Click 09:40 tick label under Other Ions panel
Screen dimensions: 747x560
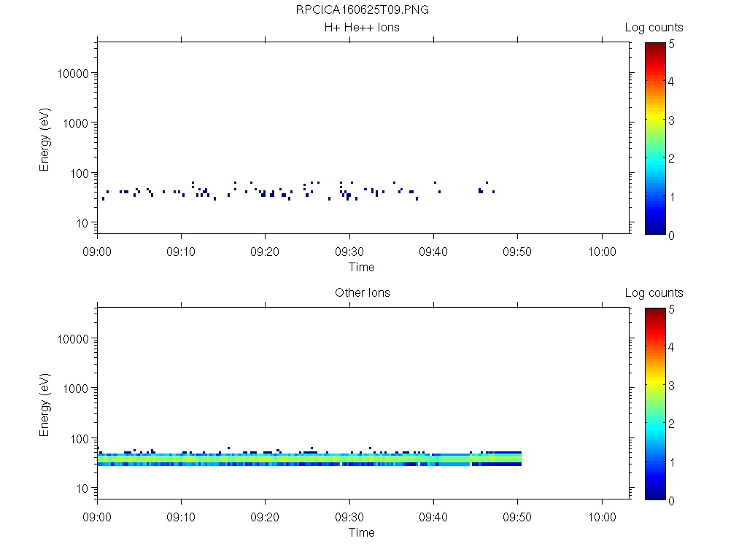tap(433, 517)
